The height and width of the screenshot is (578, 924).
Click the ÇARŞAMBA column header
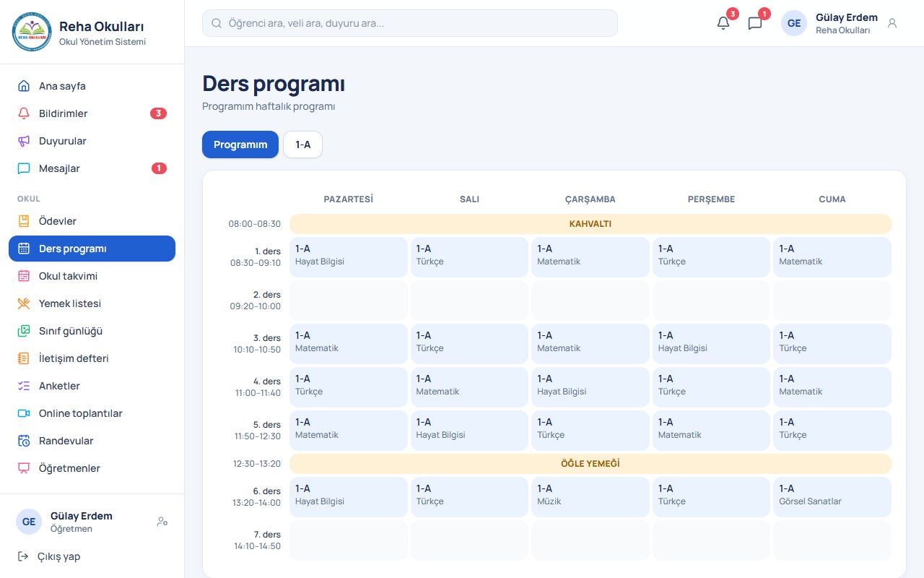pyautogui.click(x=590, y=199)
